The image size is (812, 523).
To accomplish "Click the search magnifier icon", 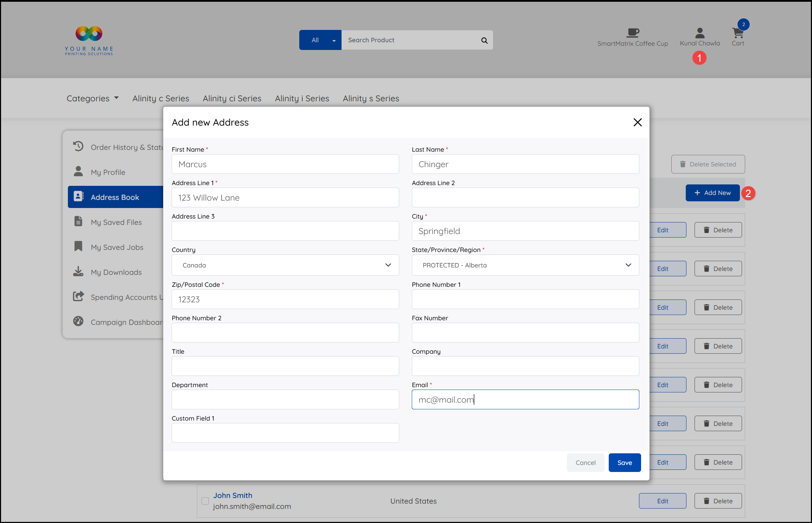I will coord(484,40).
